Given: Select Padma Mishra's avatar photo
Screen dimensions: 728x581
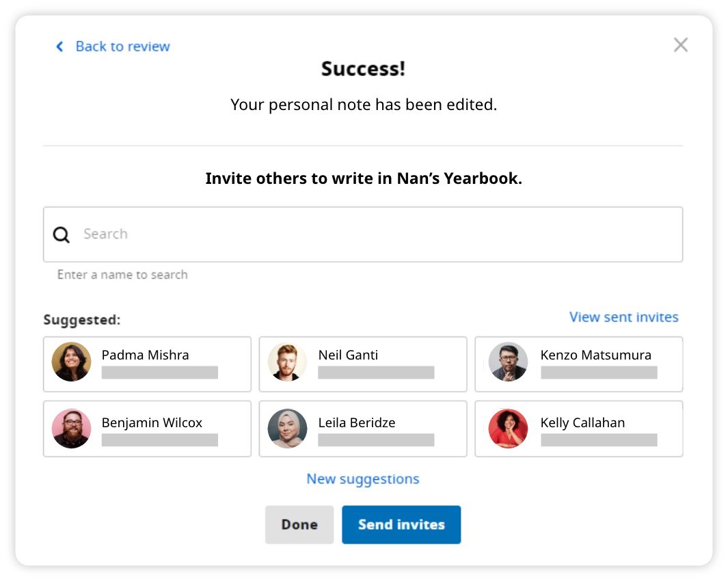Looking at the screenshot, I should point(72,362).
